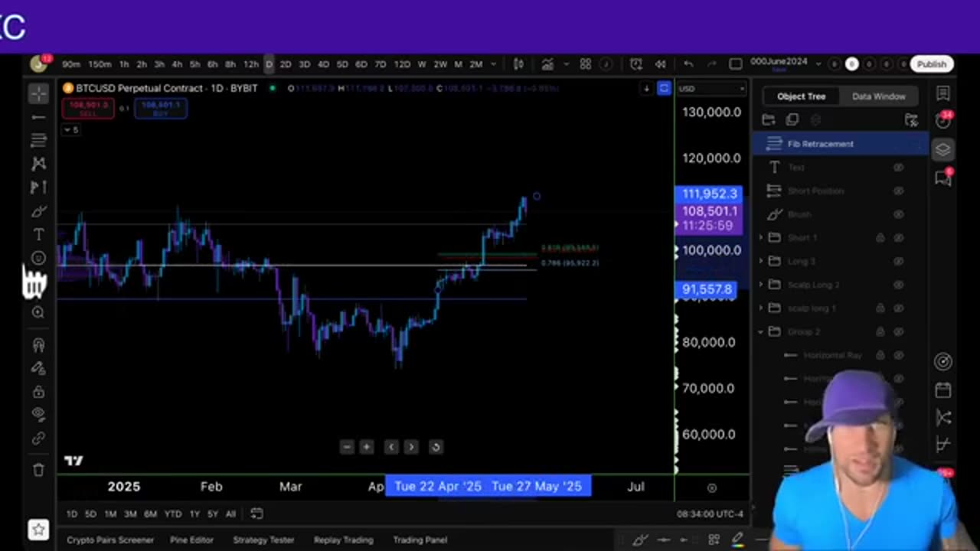Open the emoji and icons tool
The width and height of the screenshot is (980, 551).
pos(38,259)
